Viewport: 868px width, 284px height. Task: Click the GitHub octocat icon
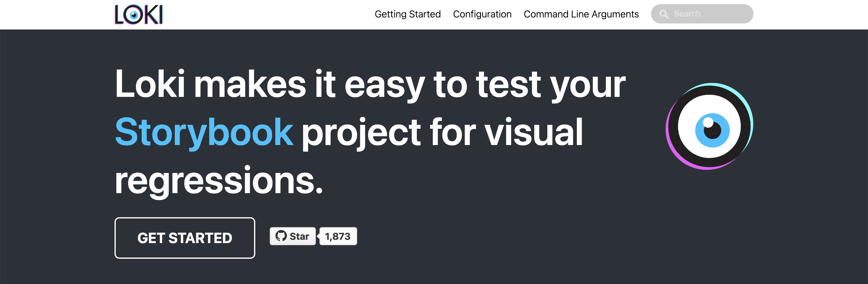click(x=281, y=236)
